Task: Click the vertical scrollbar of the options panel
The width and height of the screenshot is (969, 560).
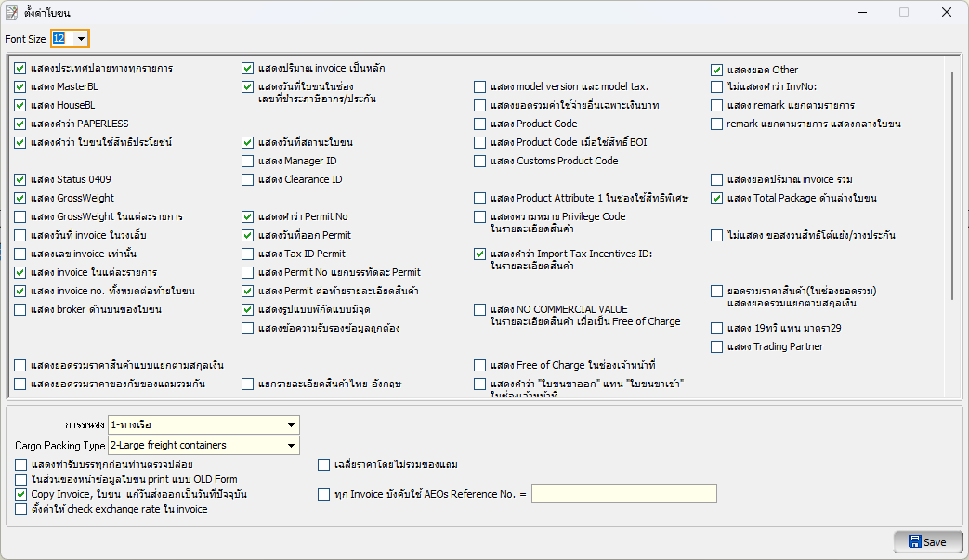Action: pos(949,223)
